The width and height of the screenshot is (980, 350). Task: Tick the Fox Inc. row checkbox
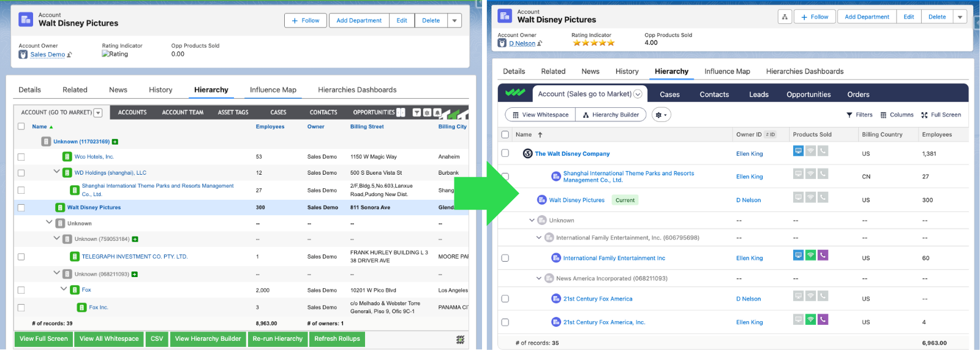(x=21, y=308)
